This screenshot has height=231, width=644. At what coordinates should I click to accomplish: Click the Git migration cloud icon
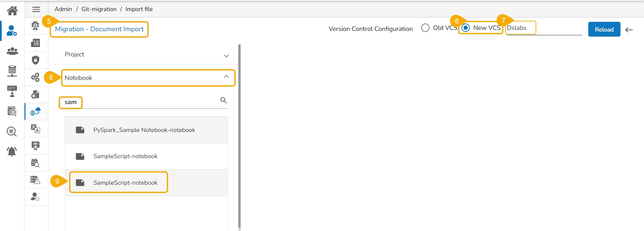36,111
